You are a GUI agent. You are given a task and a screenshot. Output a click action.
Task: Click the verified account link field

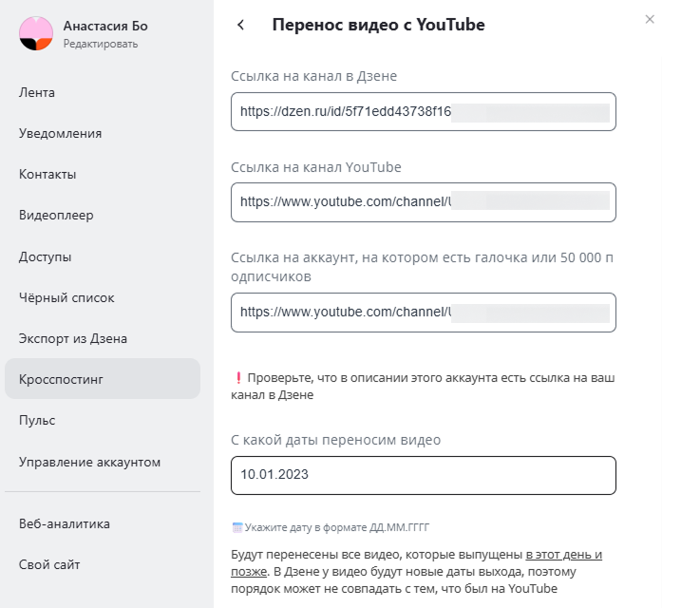point(423,312)
